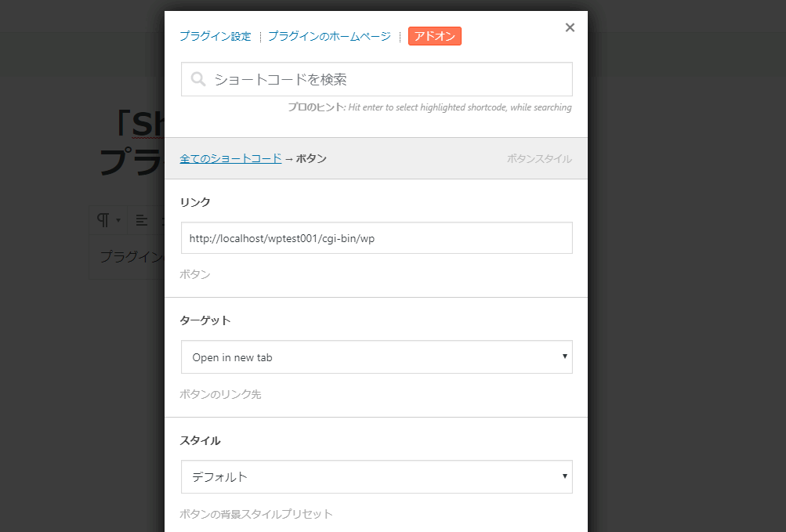Click the arrow on the ターゲット select box
786x532 pixels.
point(564,356)
